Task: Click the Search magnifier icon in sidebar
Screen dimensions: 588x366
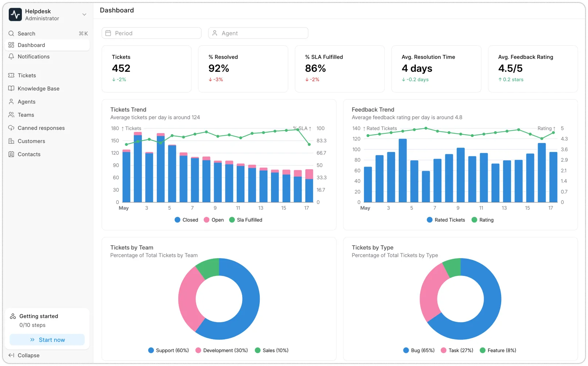Action: [x=11, y=34]
